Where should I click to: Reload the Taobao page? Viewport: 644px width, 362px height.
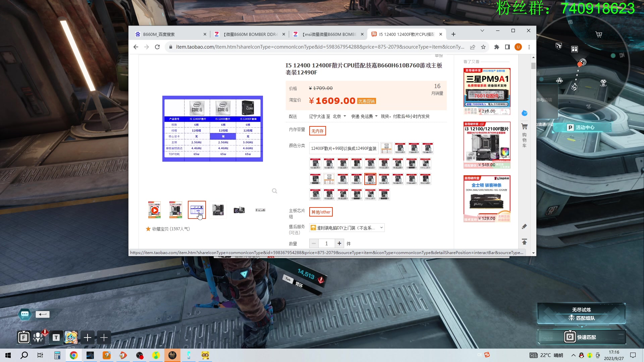point(157,47)
